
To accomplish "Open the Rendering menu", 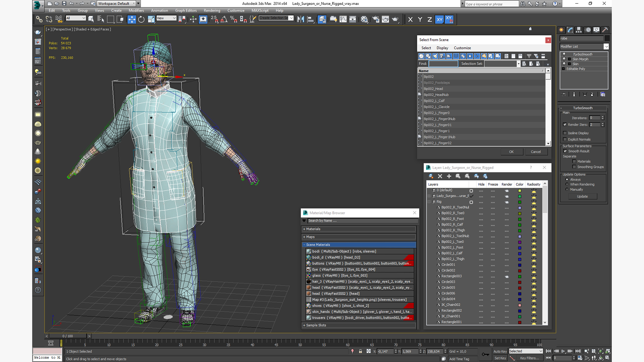I will pyautogui.click(x=212, y=11).
